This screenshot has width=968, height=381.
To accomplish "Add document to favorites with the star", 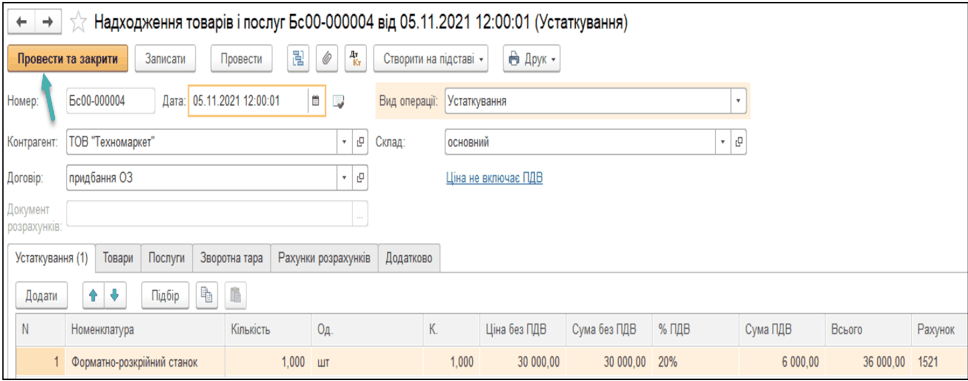I will [78, 23].
